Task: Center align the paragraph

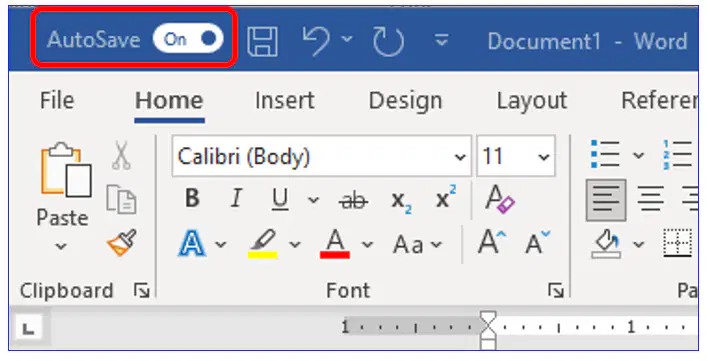Action: click(651, 199)
